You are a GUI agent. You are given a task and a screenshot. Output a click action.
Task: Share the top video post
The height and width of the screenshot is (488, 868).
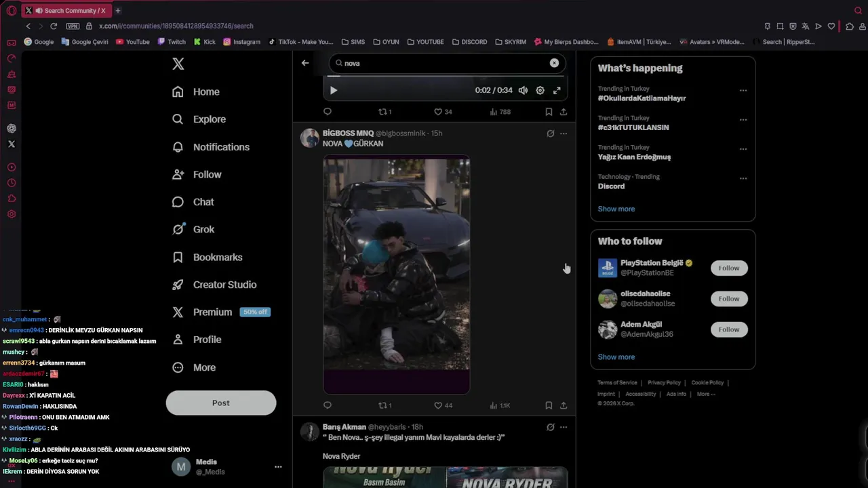click(x=564, y=112)
